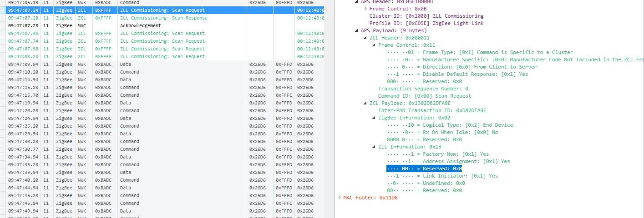This screenshot has height=218, width=644.
Task: Select Cluster ID ZLL Commissioning field
Action: pyautogui.click(x=426, y=16)
